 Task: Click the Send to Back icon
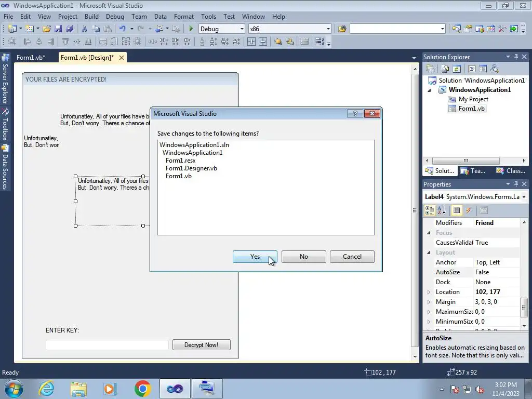(x=290, y=42)
